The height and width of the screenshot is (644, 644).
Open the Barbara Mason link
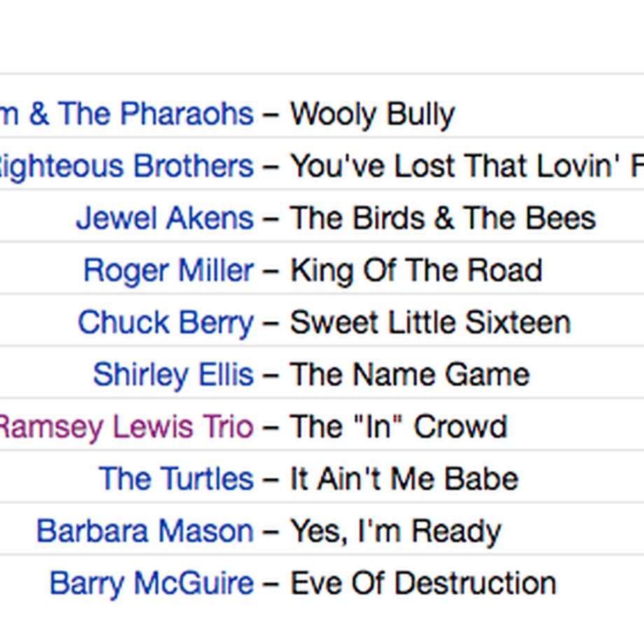(x=146, y=531)
